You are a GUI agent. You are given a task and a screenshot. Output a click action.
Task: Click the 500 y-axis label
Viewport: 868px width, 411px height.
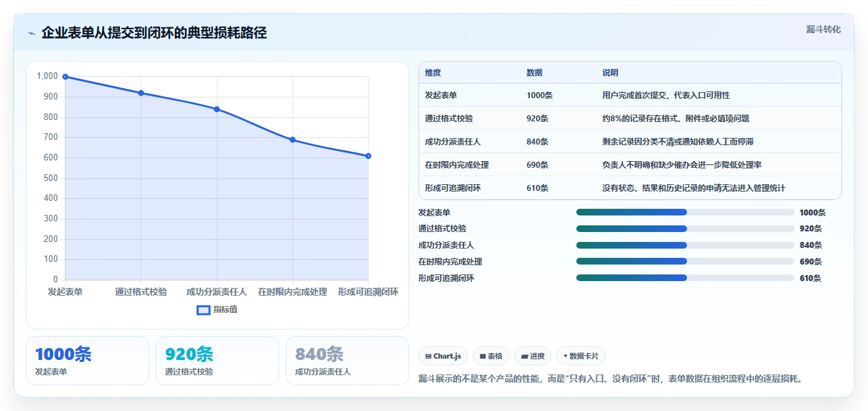pyautogui.click(x=51, y=178)
